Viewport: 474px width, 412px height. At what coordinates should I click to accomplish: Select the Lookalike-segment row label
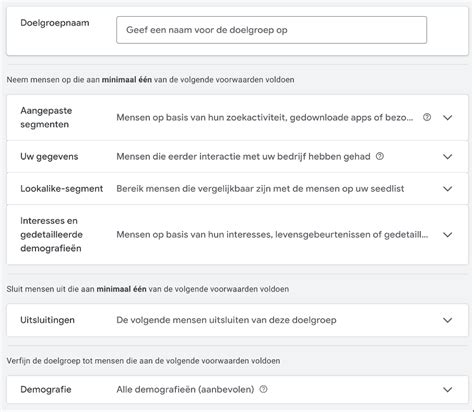(62, 188)
